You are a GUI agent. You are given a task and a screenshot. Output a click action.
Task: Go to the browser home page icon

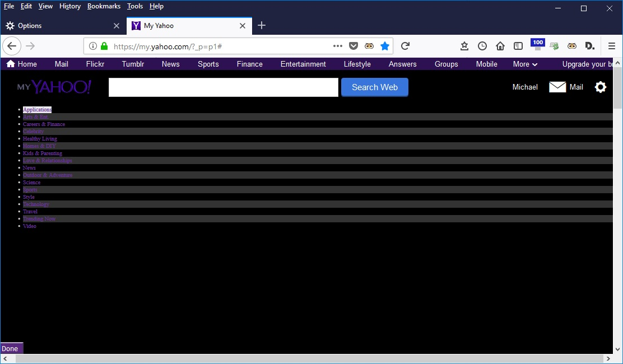(500, 46)
